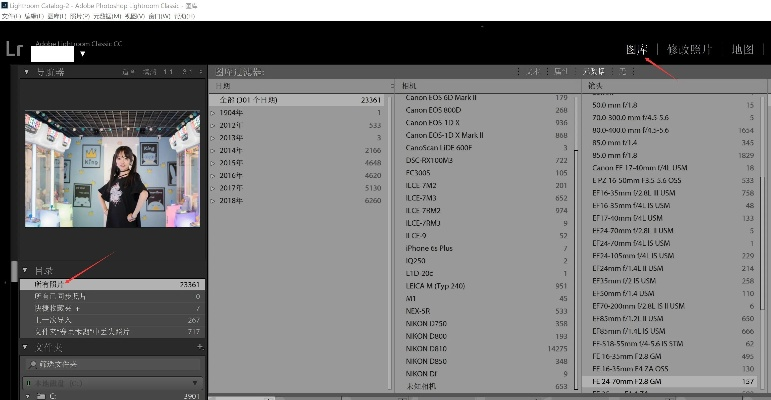
Task: Click the 筛选文件夹 folder filter field
Action: coord(112,365)
